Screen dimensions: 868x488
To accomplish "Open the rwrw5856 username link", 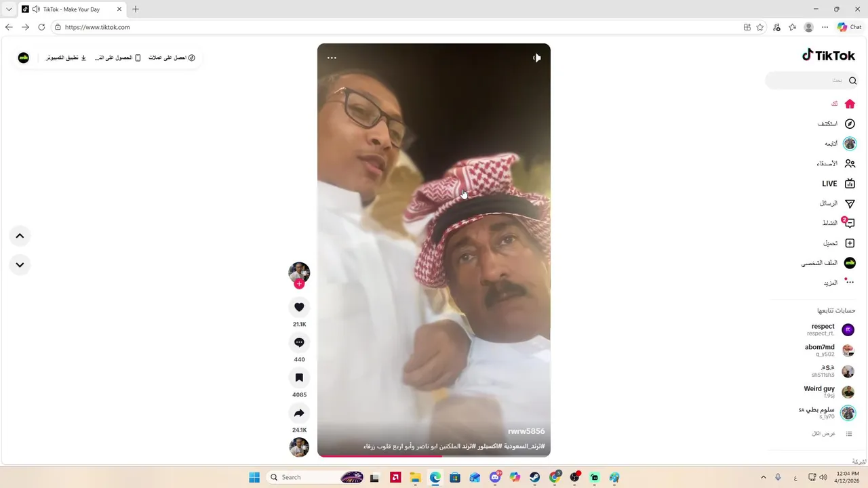I will point(526,431).
